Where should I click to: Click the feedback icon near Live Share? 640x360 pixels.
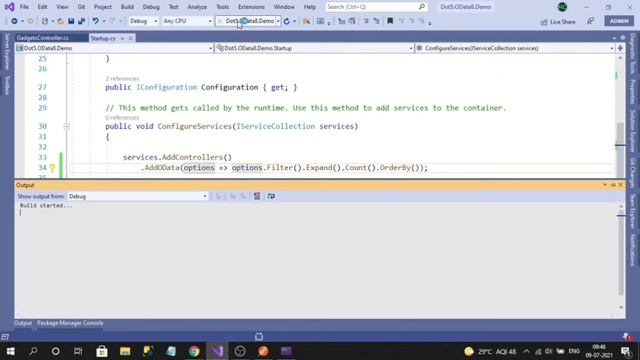click(x=590, y=21)
